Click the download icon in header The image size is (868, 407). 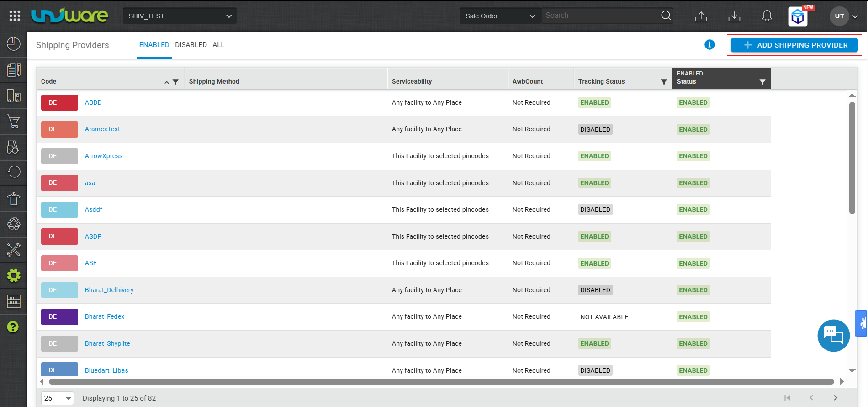click(734, 16)
